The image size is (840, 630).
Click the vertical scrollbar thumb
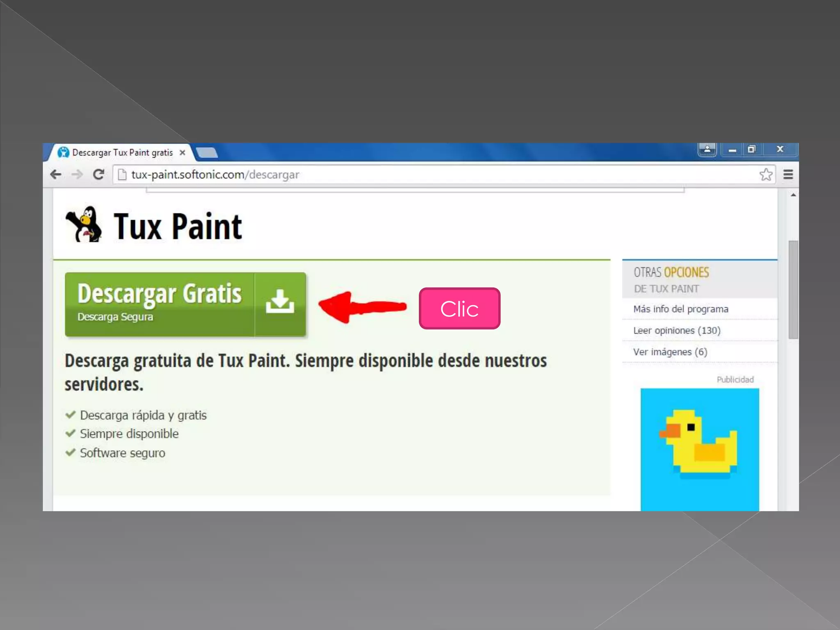(x=793, y=289)
